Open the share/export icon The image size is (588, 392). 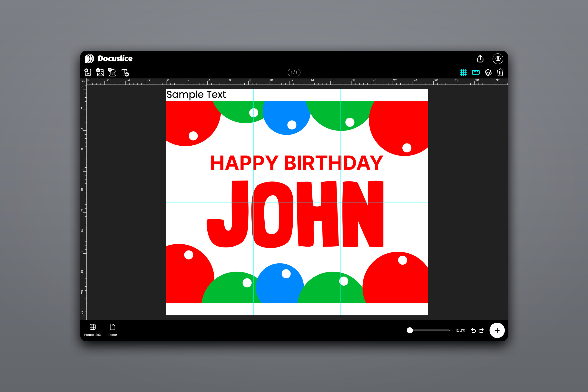click(480, 58)
